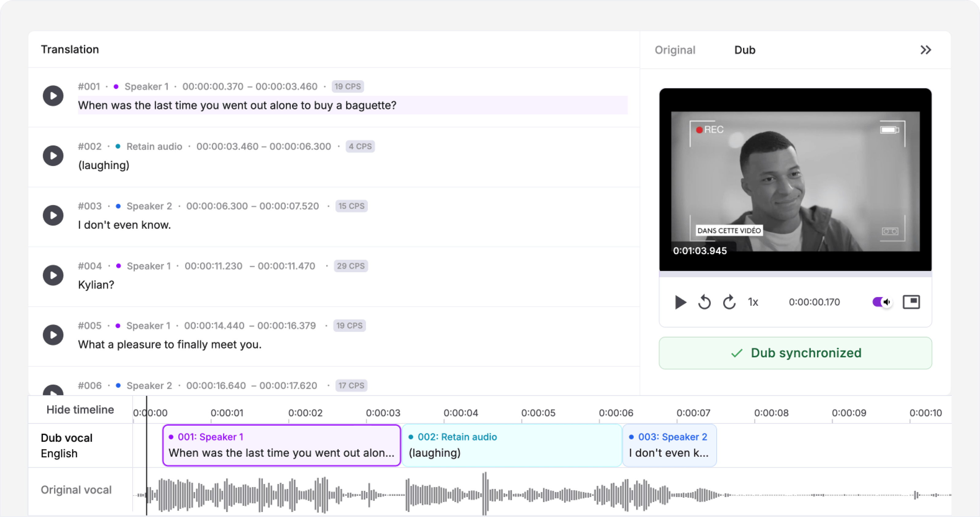Skip forward with the forward arrow icon
This screenshot has height=517, width=980.
729,302
